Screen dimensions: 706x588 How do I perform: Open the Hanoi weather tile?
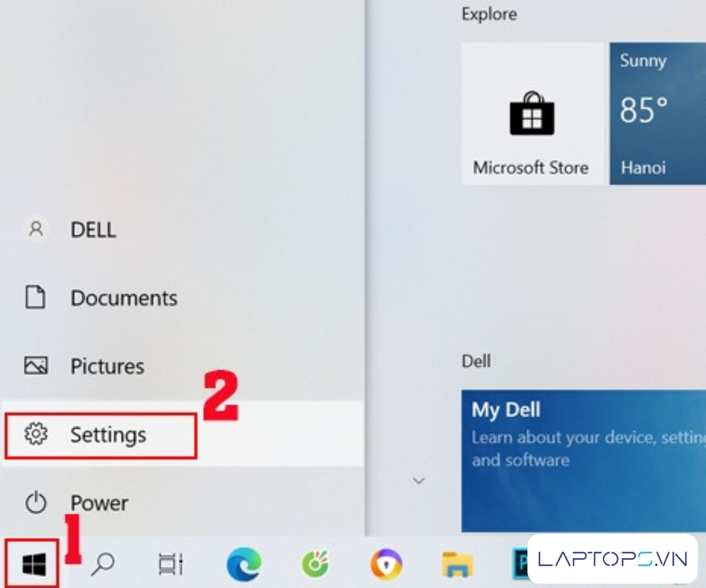657,113
